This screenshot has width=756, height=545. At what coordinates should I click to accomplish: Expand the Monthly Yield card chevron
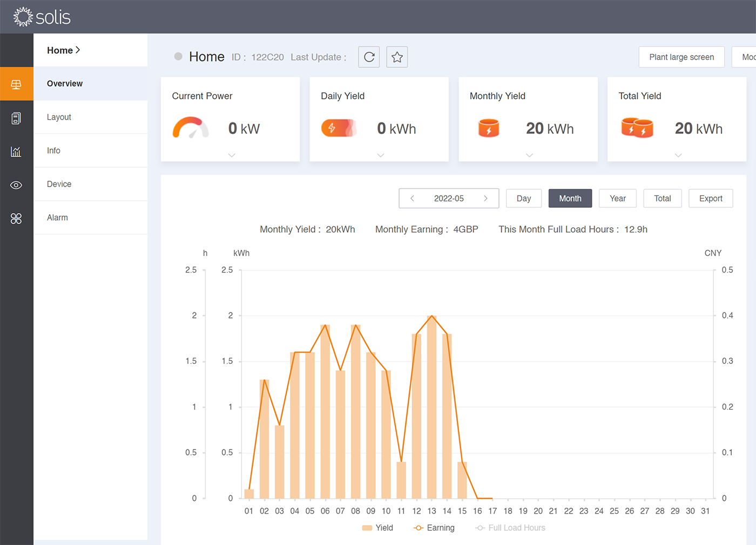pos(530,155)
